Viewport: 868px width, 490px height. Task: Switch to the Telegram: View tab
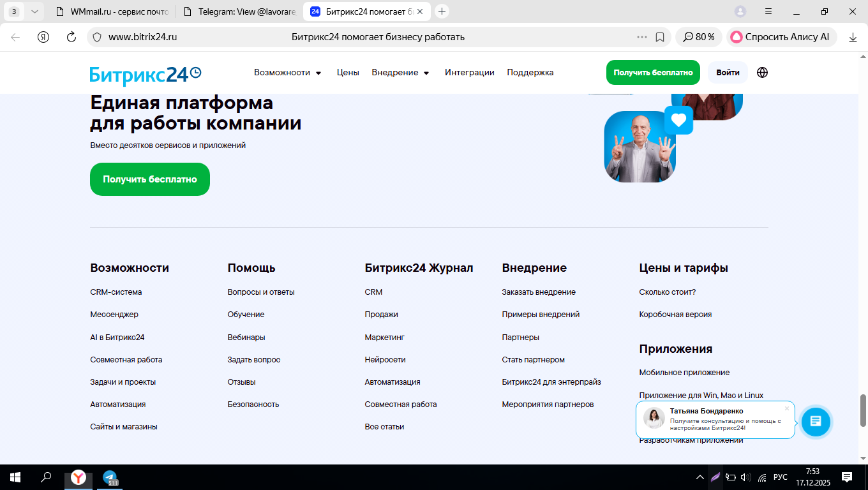[x=239, y=11]
